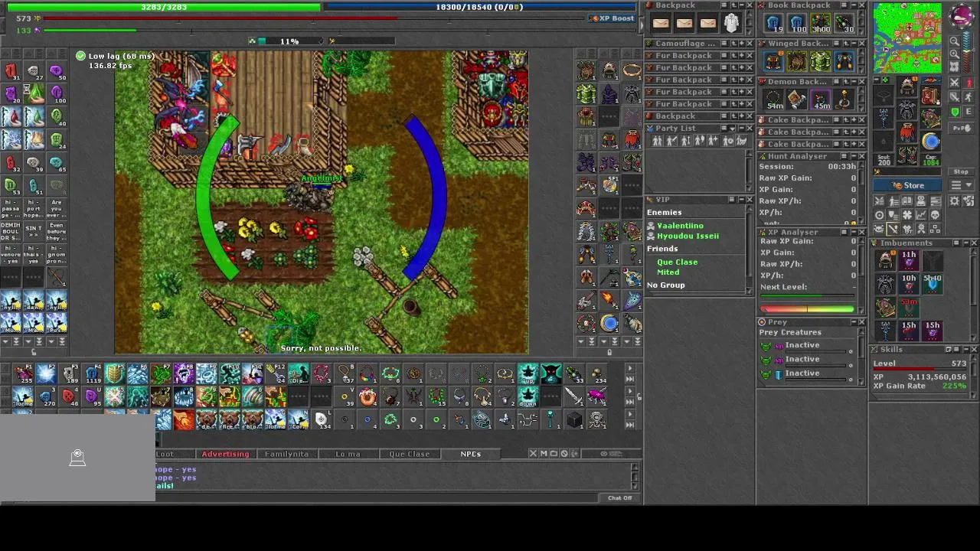
Task: Select the sword hotkey slot in action bar
Action: (573, 395)
